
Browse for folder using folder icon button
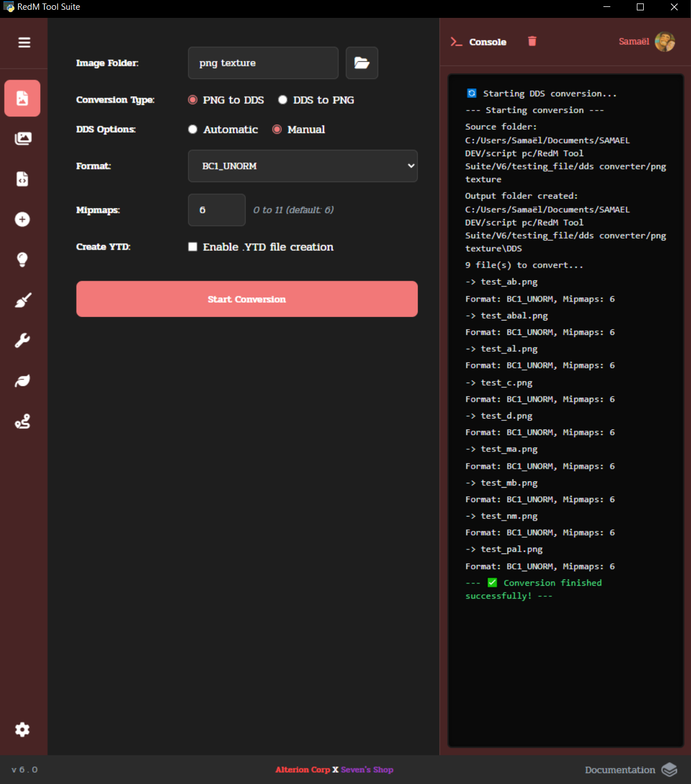[361, 63]
